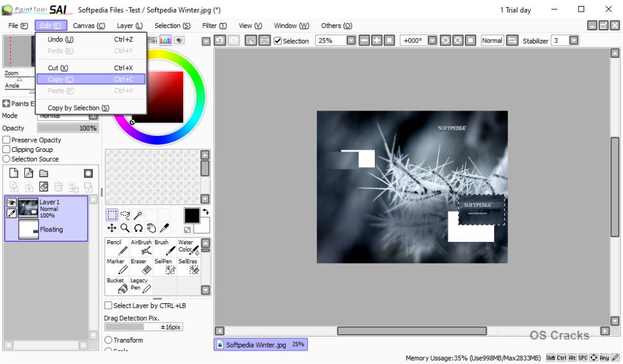Choose Undo from Edit menu
This screenshot has height=364, width=623.
[91, 39]
